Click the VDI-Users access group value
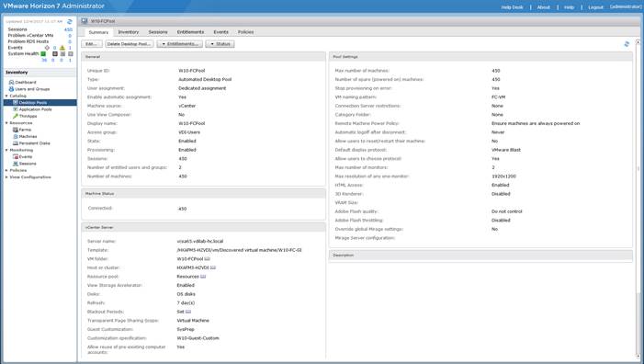Viewport: 644px width, 364px height. (x=189, y=132)
